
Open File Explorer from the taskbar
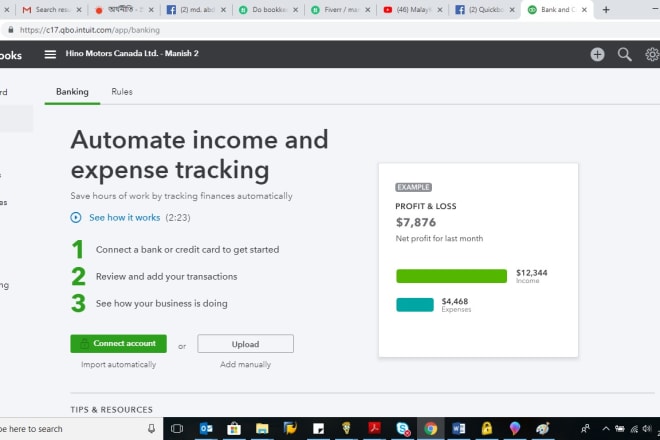pos(262,429)
